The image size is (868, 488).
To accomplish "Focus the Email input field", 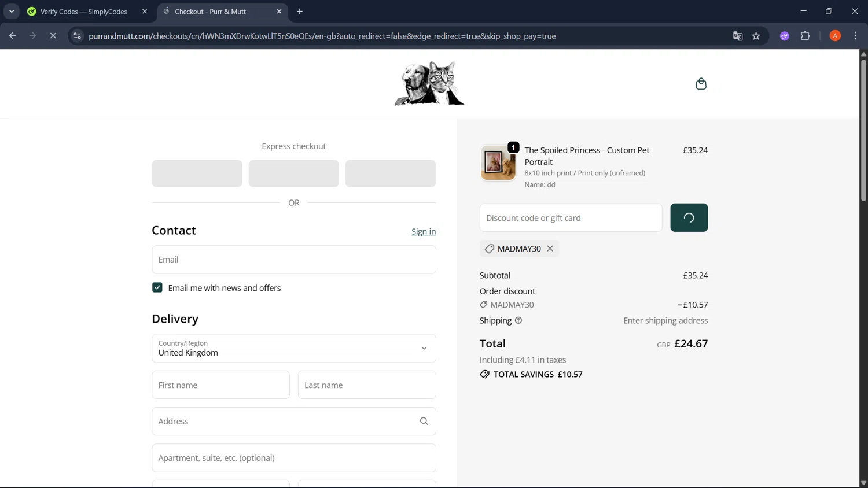I will [294, 260].
